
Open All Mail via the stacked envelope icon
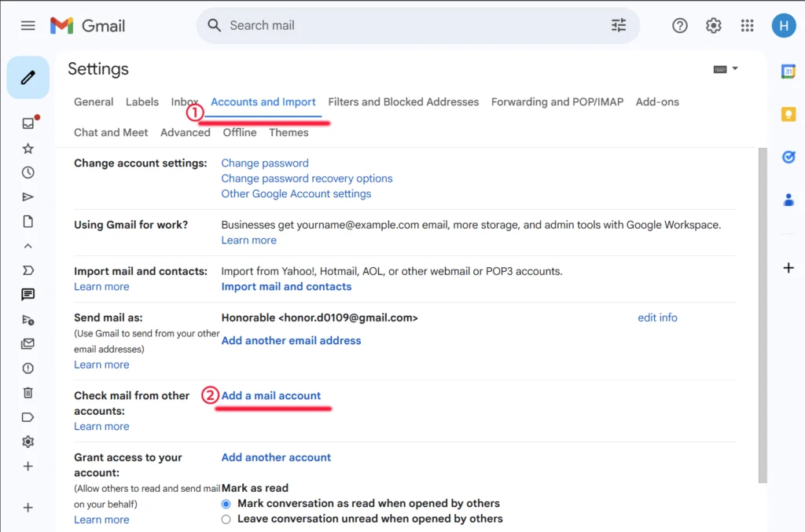pyautogui.click(x=28, y=343)
